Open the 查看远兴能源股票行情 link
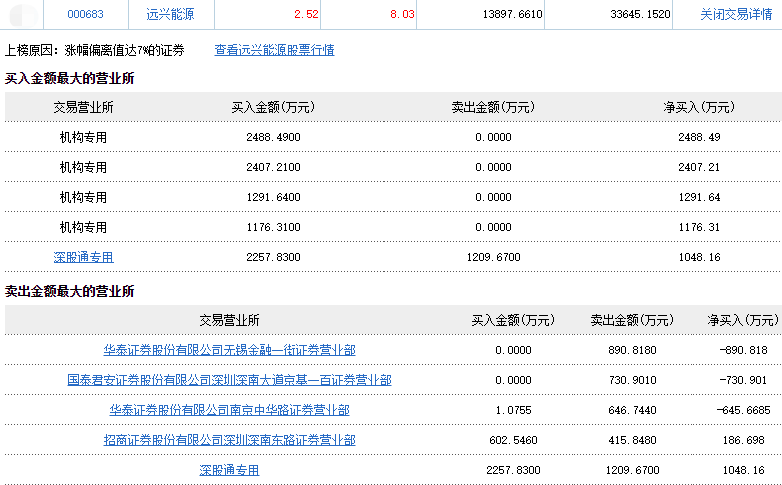782x485 pixels. [x=274, y=50]
